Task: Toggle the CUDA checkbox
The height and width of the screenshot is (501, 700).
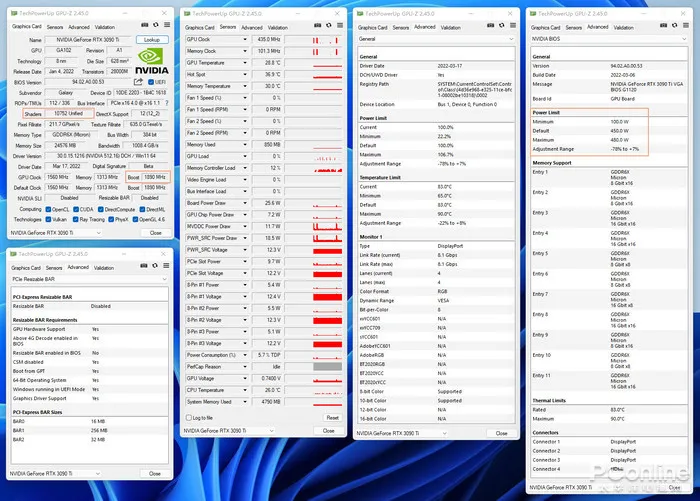Action: tap(76, 209)
